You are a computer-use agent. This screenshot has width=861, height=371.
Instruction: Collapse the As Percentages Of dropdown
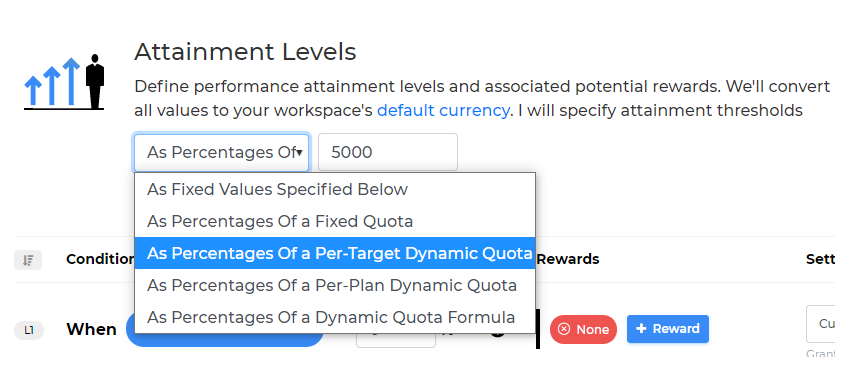click(x=222, y=152)
